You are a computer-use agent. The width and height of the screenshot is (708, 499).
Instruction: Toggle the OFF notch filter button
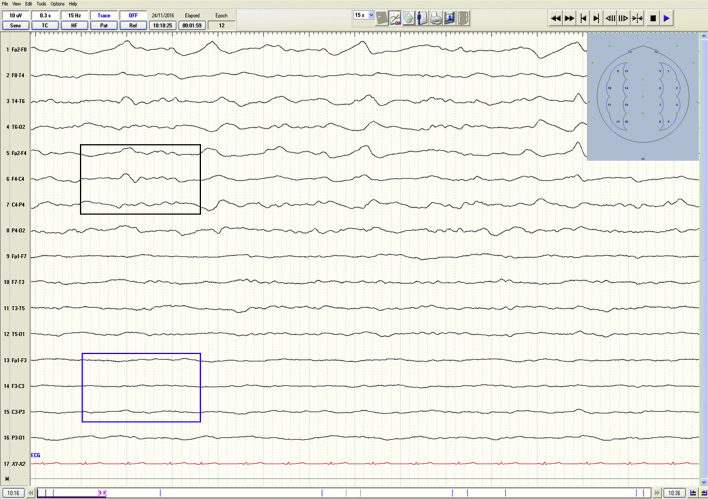pos(133,16)
